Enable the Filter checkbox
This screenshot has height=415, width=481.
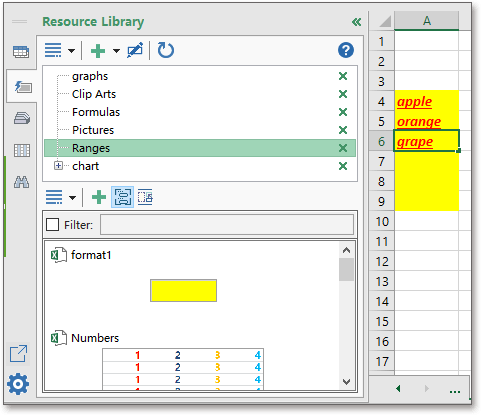click(53, 225)
